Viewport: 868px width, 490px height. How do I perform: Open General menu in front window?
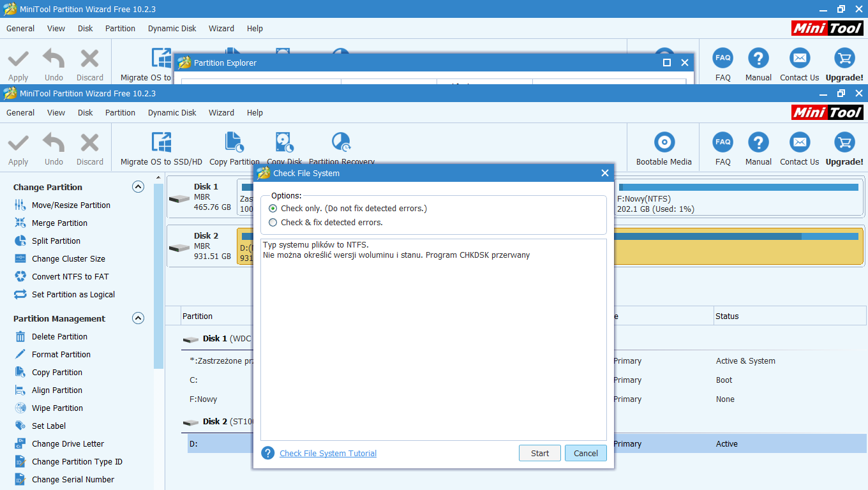(x=20, y=112)
